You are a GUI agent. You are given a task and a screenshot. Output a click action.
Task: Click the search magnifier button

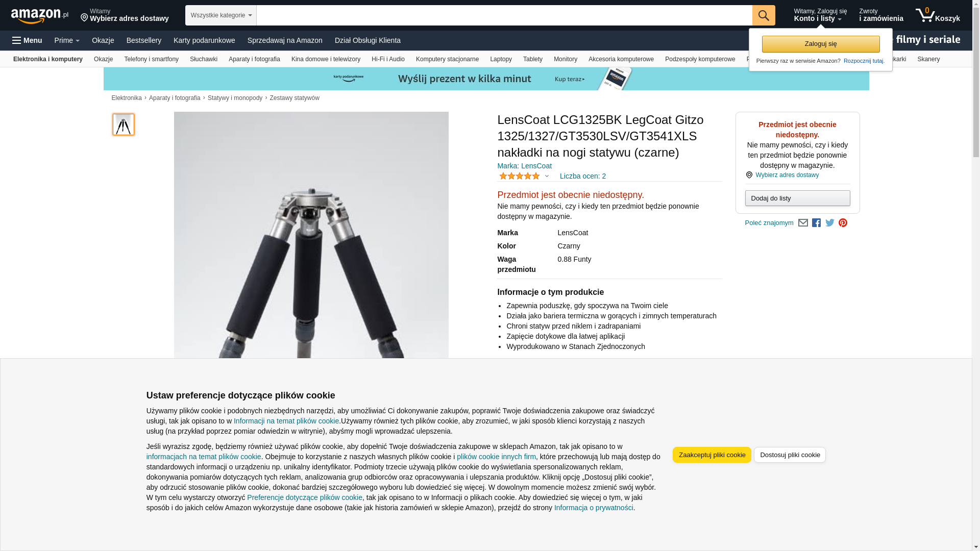coord(764,15)
